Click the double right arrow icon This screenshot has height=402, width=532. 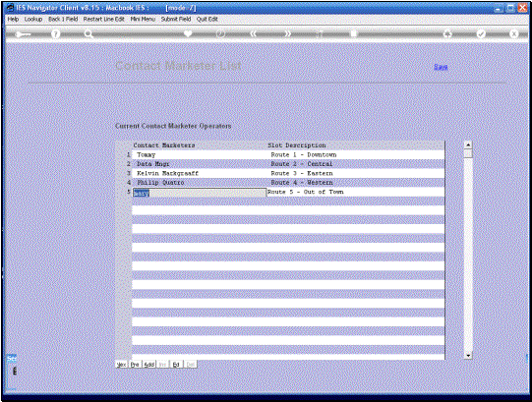288,33
